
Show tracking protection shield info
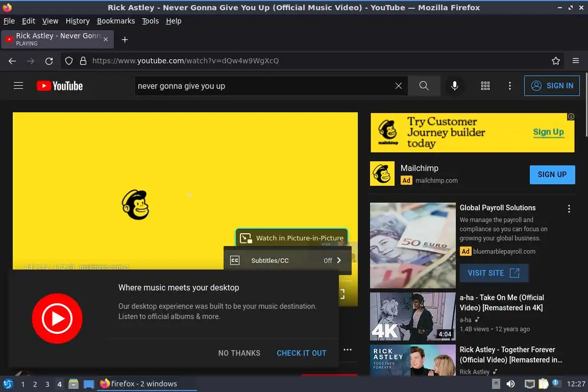(x=68, y=61)
